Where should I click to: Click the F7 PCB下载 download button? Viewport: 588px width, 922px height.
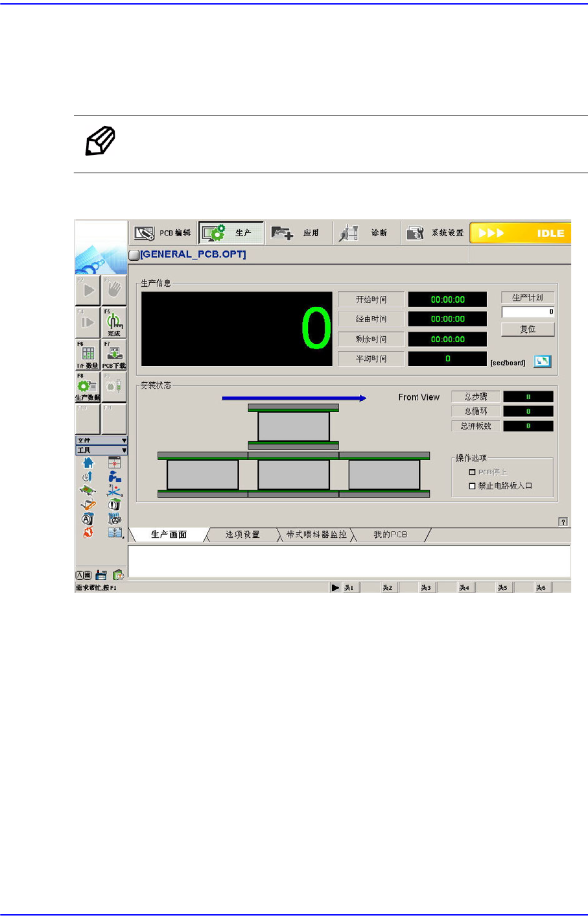coord(114,355)
